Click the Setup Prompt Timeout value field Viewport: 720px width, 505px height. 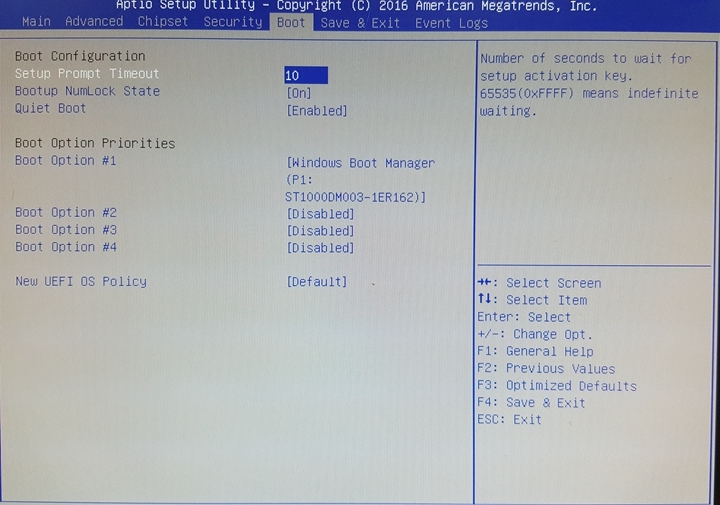[x=306, y=75]
